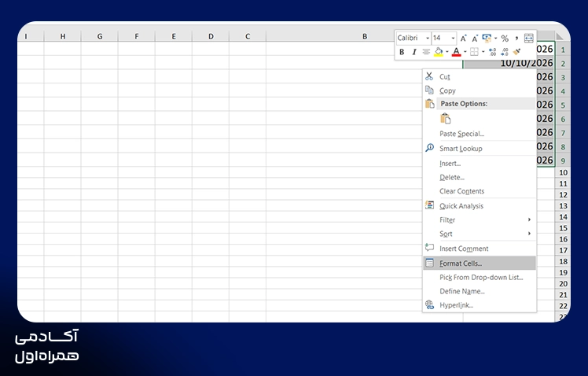Select the Format Painter brush icon

516,52
